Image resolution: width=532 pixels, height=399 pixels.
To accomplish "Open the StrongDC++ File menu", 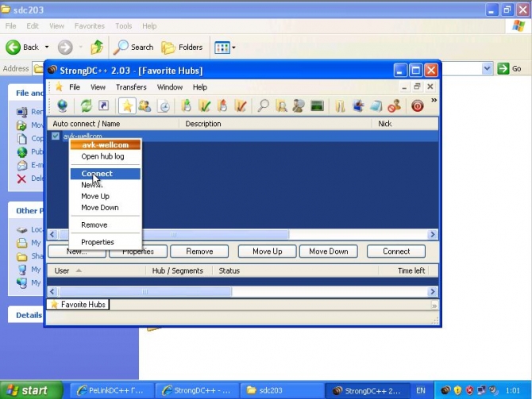I will pos(75,87).
